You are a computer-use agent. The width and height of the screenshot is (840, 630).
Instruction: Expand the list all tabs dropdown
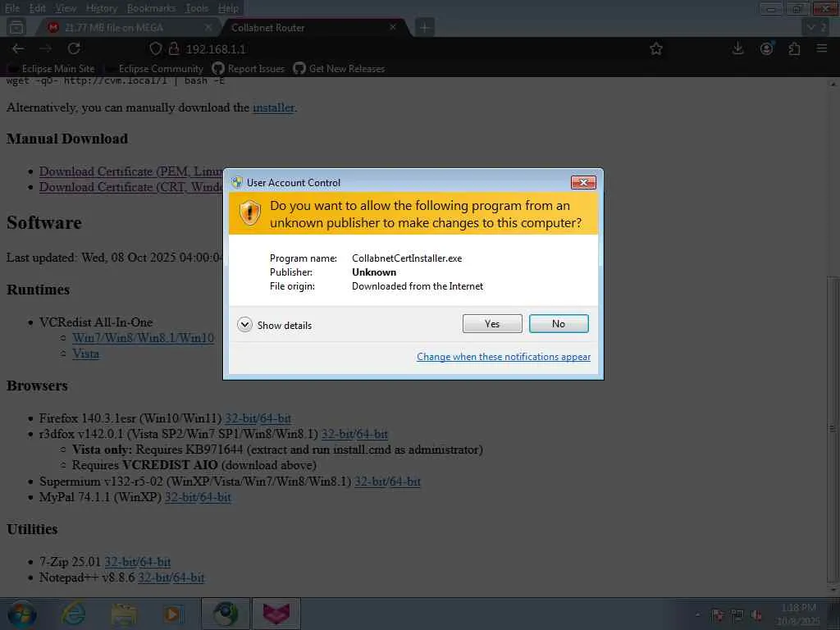click(816, 27)
